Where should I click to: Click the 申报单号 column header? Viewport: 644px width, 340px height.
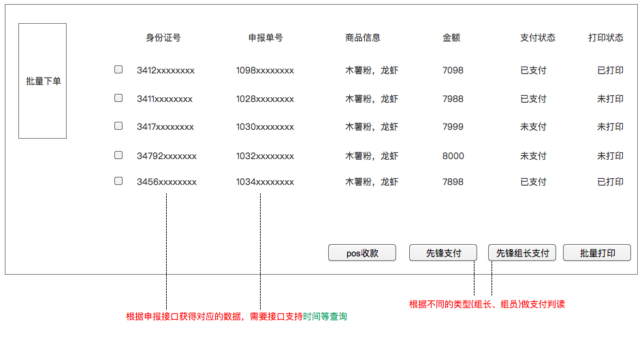tap(265, 37)
